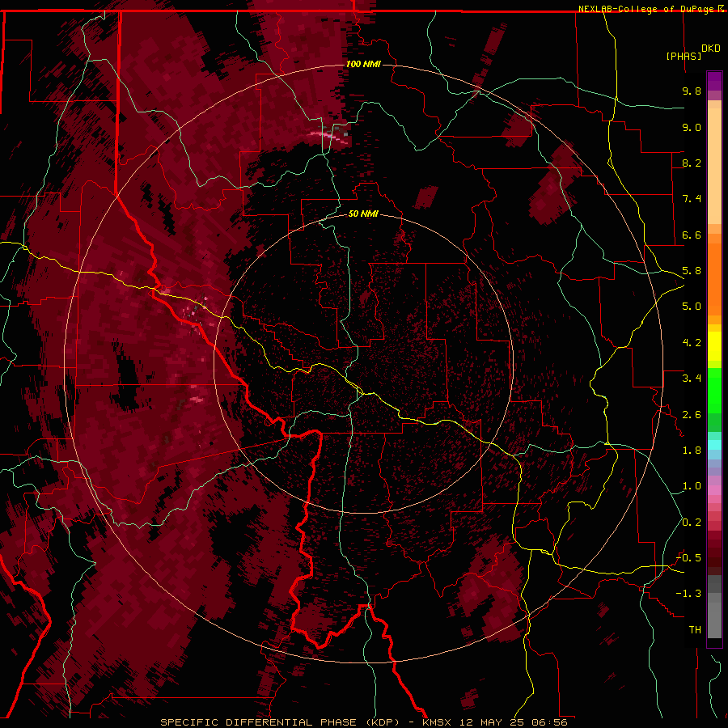Click the 100 NMI range ring label
The width and height of the screenshot is (728, 728).
tap(363, 64)
